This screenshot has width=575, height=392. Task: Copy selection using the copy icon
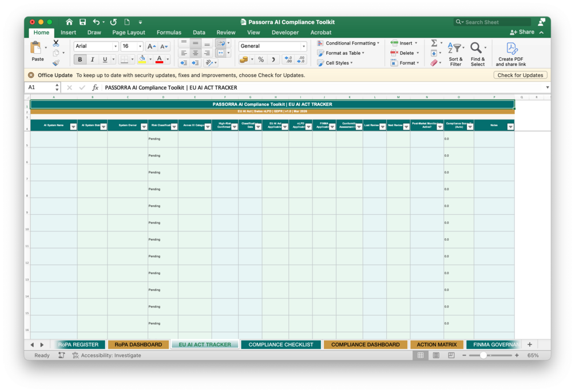click(x=56, y=53)
